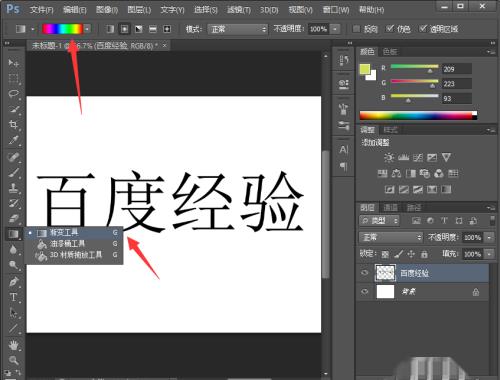The width and height of the screenshot is (500, 380).
Task: Toggle the Dither checkbox
Action: pos(389,29)
